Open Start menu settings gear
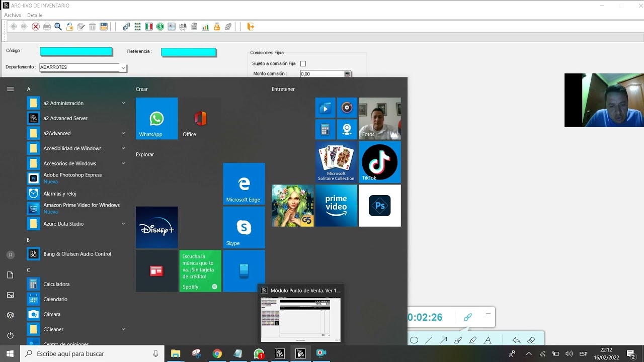 [x=10, y=315]
